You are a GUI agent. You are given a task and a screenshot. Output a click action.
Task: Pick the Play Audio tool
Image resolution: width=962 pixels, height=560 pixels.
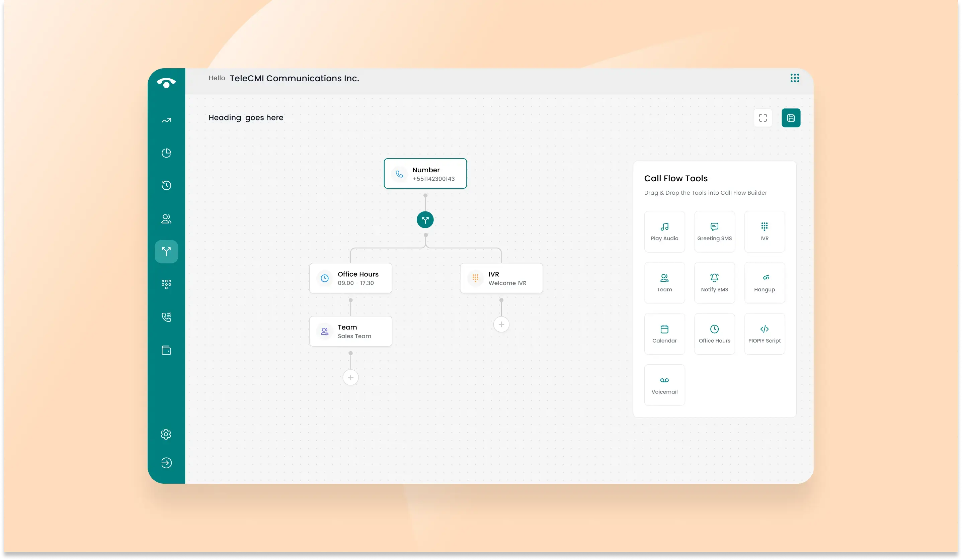point(664,231)
